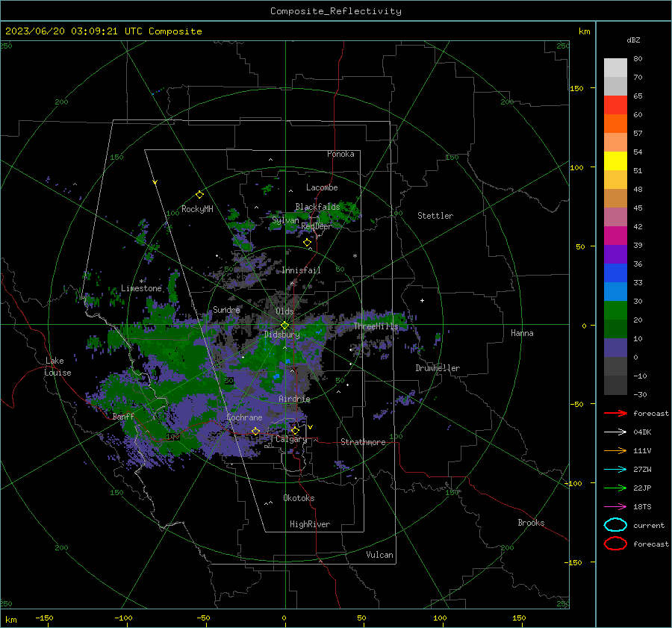Viewport: 672px width, 628px height.
Task: Click the Calgary city label
Action: [291, 439]
